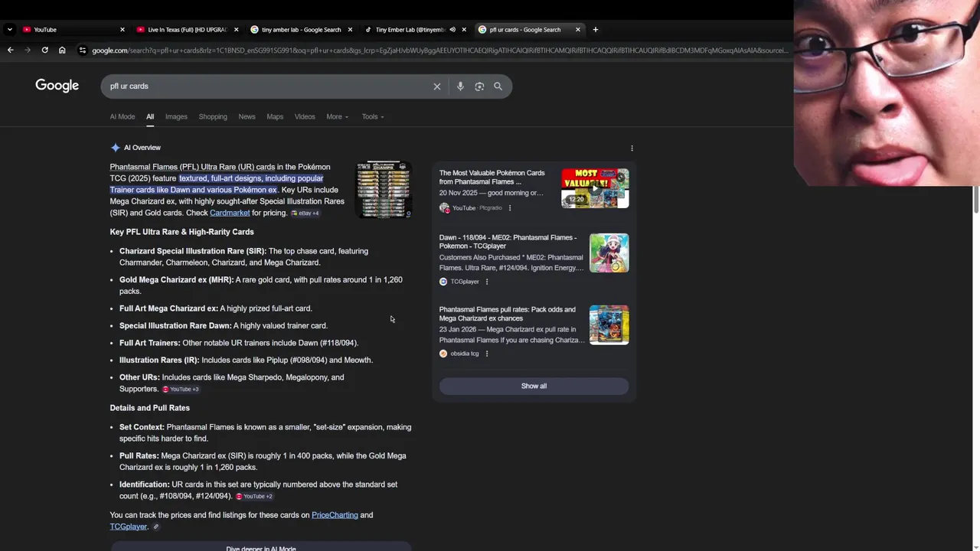This screenshot has width=980, height=551.
Task: Click the link icon after TCGplayer
Action: 156,527
